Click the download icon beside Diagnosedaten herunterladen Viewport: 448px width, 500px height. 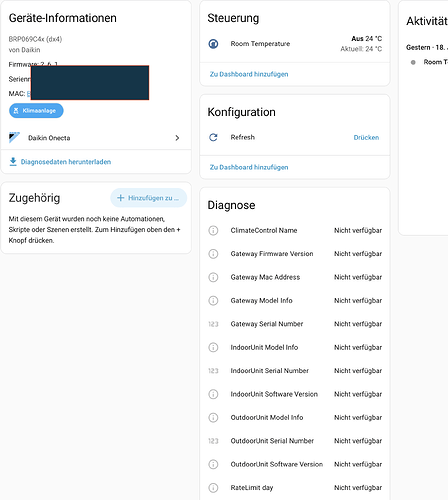(x=13, y=162)
